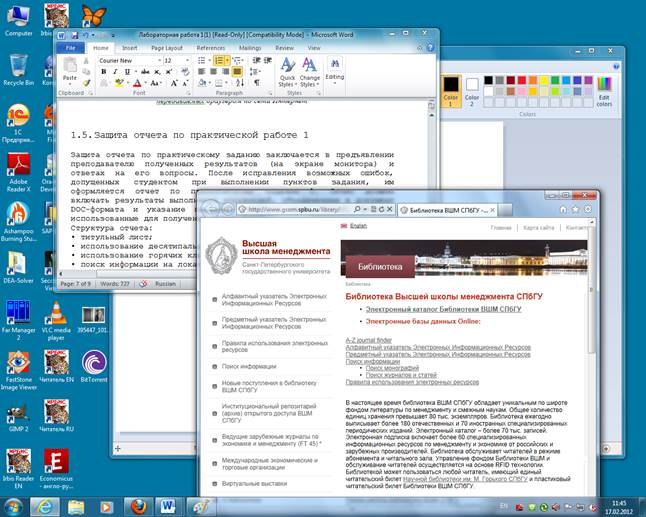
Task: Click Format Painter brush icon
Action: 87,83
